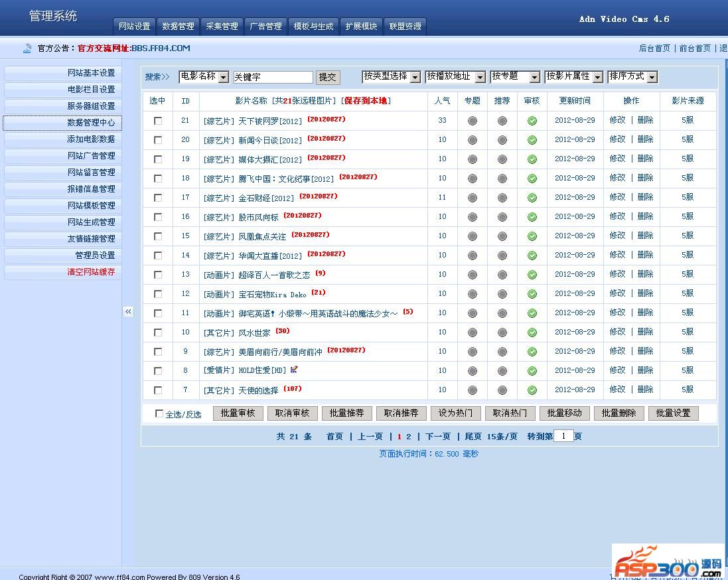Toggle 专题 gray icon for row 14
This screenshot has height=580, width=728.
(x=473, y=255)
